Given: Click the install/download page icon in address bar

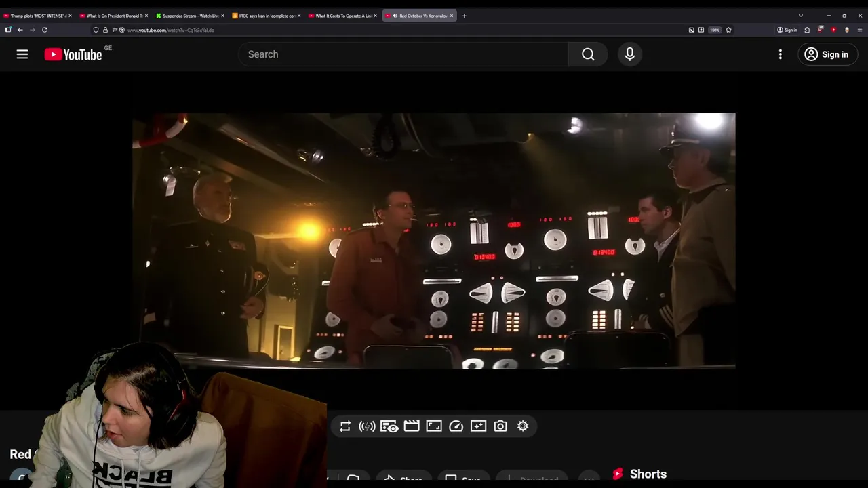Looking at the screenshot, I should tap(701, 30).
